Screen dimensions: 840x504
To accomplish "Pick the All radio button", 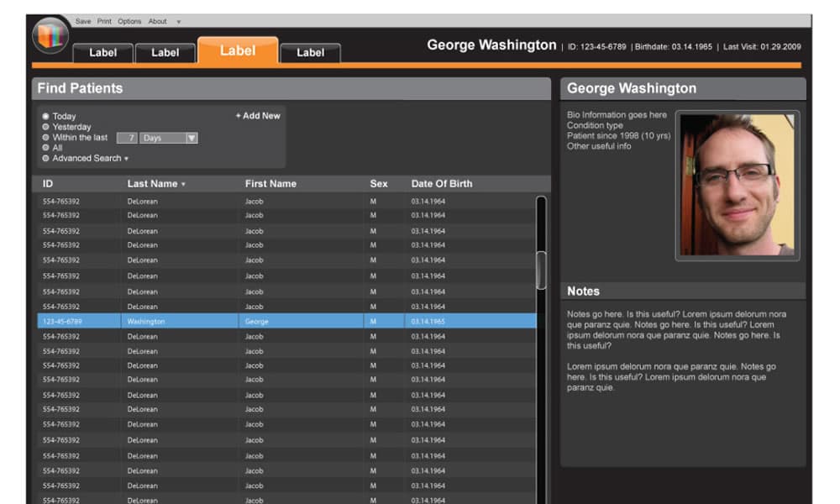I will pyautogui.click(x=45, y=148).
